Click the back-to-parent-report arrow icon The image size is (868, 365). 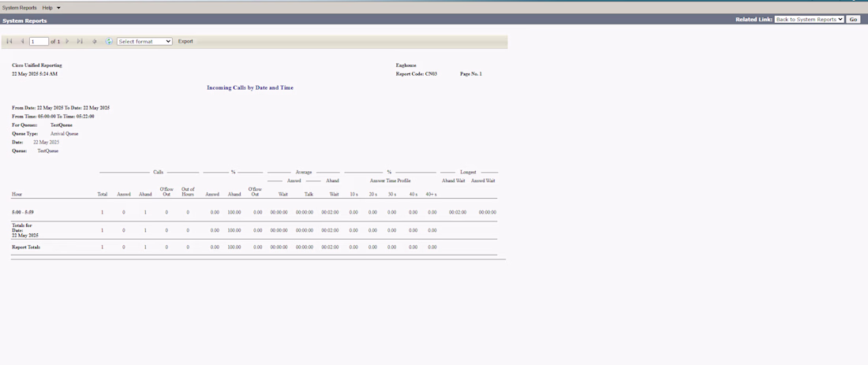coord(95,42)
